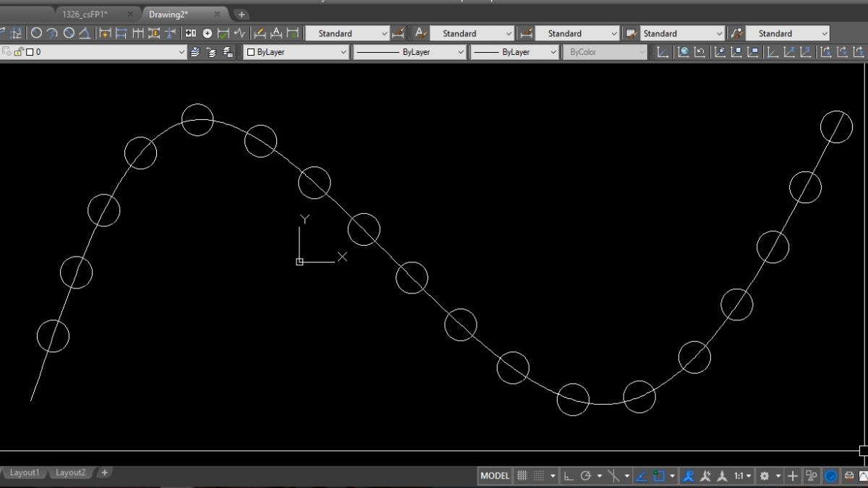Select the Dimension Text Edit tool

pos(276,33)
